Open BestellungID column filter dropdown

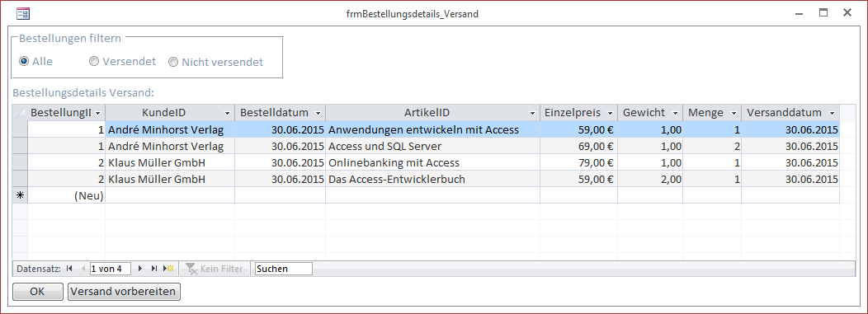tap(98, 113)
